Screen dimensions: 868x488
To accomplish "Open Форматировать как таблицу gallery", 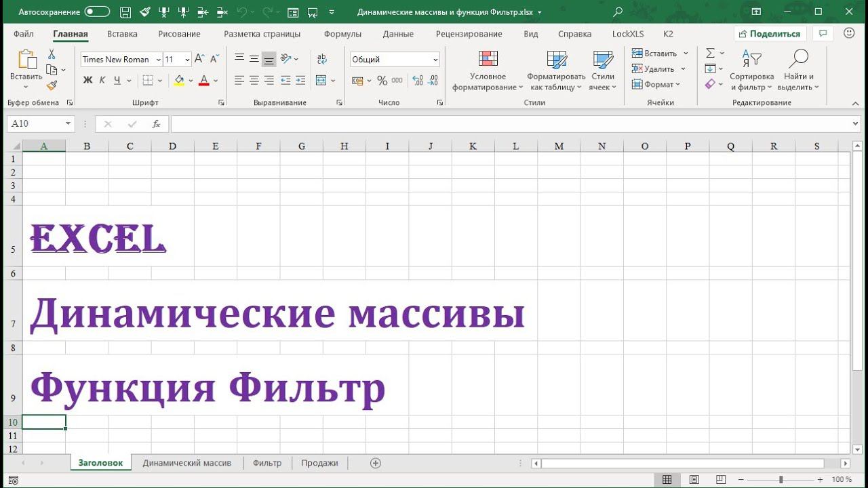I will [557, 70].
